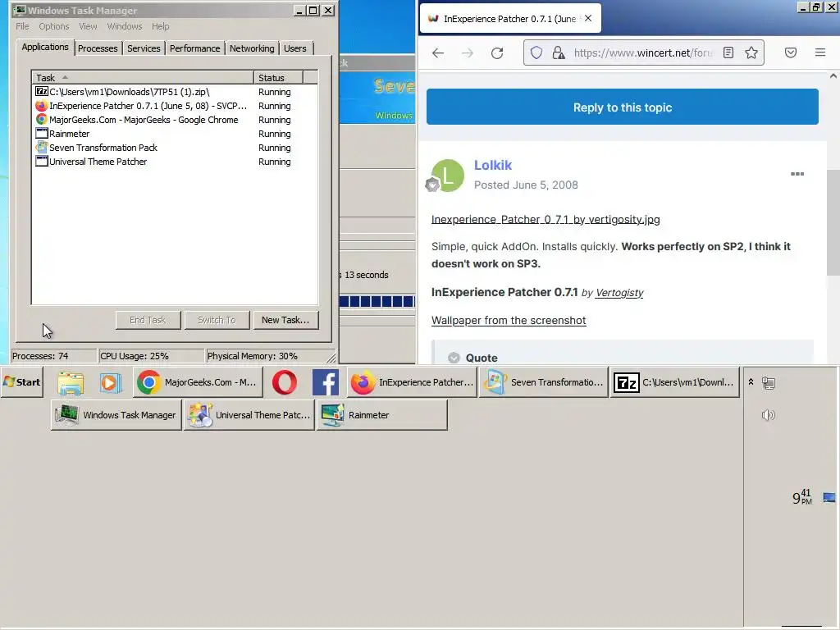Open the Start menu
Screen dimensions: 840x630
22,382
